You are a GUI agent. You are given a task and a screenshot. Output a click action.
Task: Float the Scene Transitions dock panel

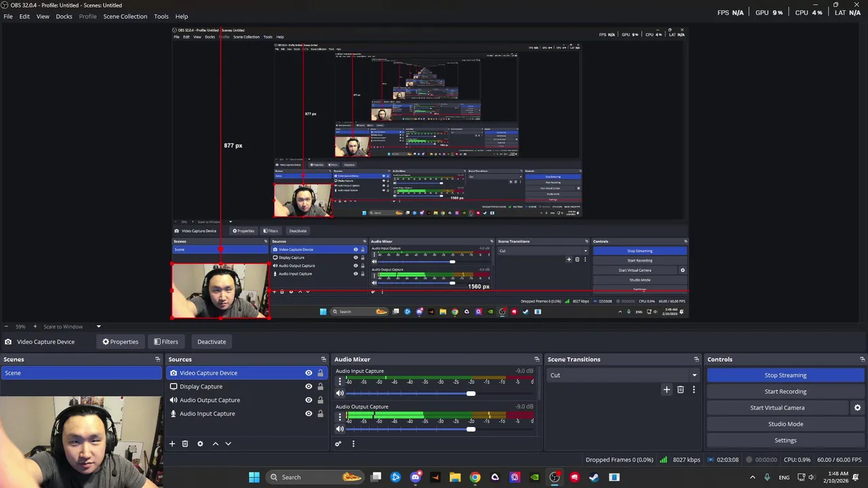click(x=696, y=359)
